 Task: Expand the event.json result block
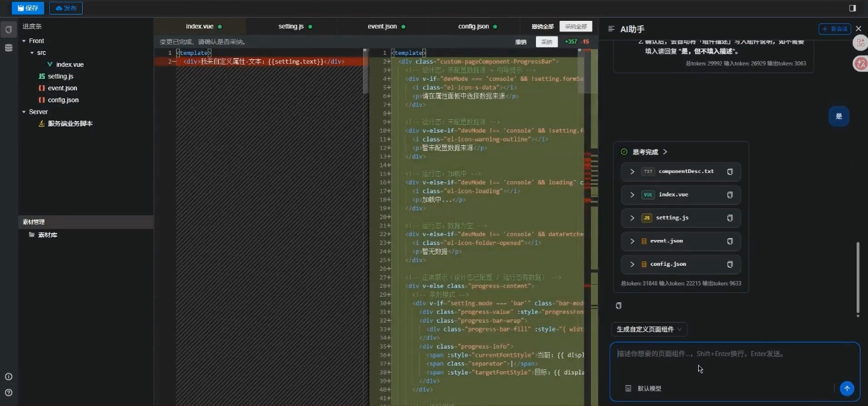click(632, 241)
